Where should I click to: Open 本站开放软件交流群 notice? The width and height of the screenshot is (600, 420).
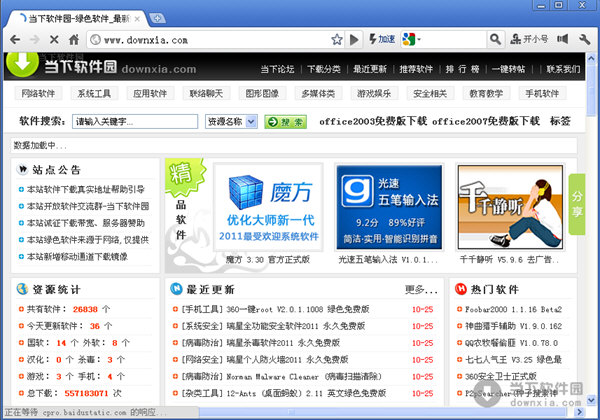88,206
